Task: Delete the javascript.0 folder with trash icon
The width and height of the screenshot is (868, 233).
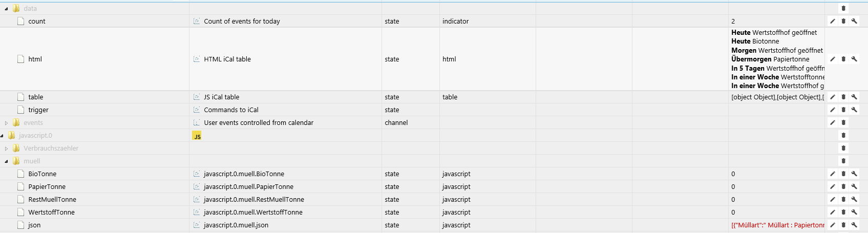Action: coord(843,135)
